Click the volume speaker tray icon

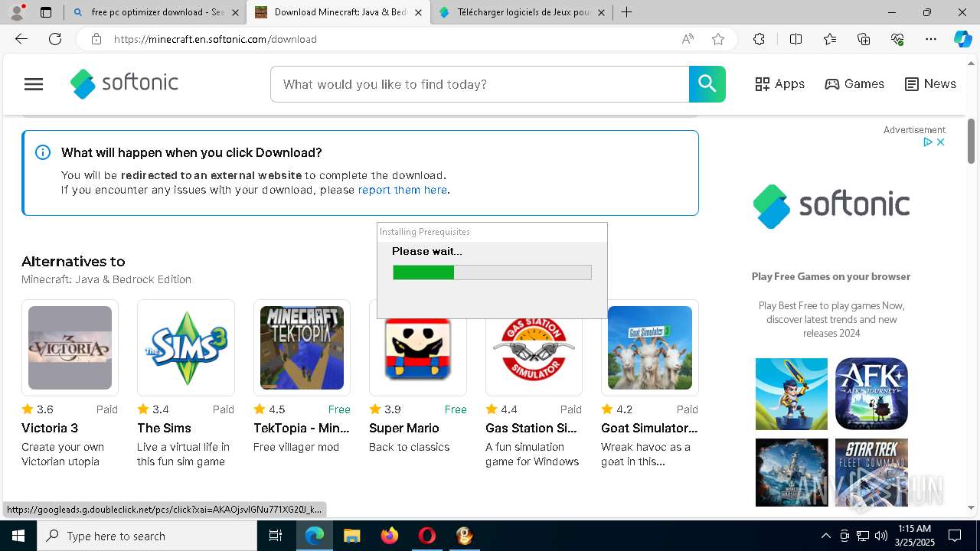tap(881, 536)
